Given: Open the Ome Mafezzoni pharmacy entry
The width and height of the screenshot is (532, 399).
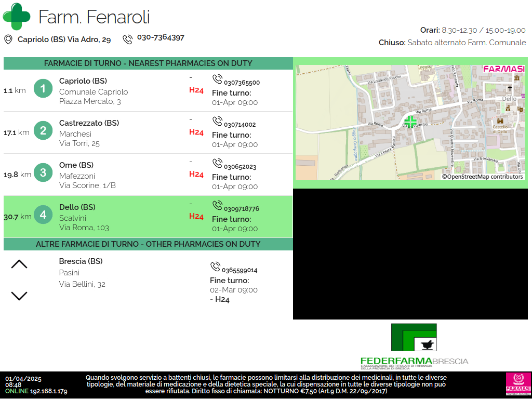Looking at the screenshot, I should 87,175.
